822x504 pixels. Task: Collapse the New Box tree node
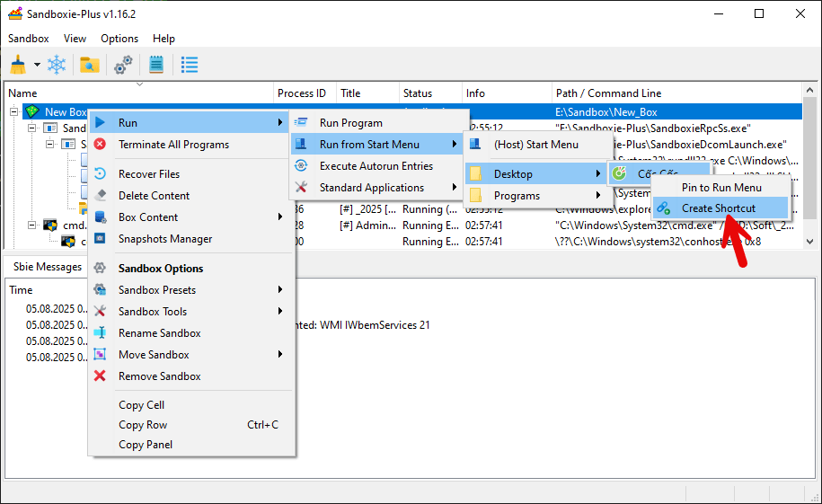click(14, 111)
